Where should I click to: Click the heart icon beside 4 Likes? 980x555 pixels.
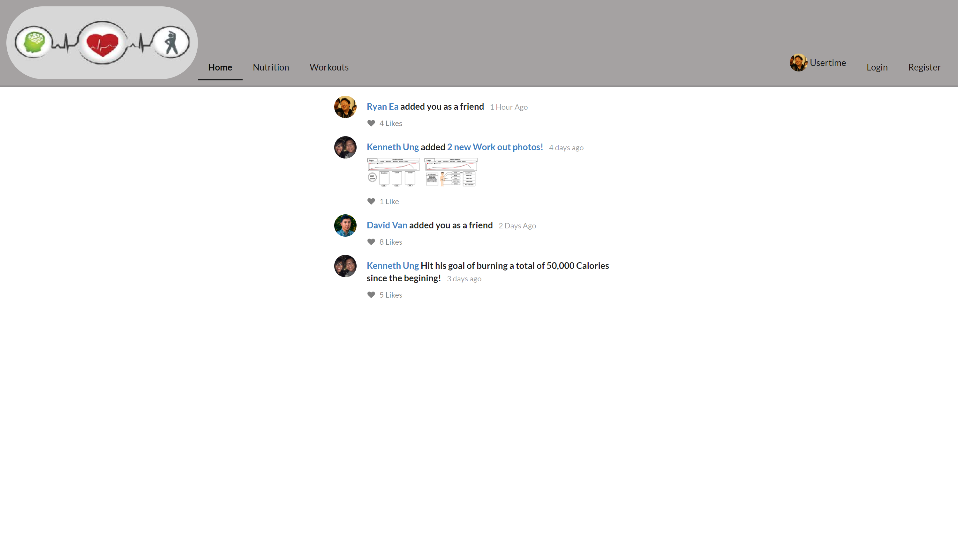tap(371, 123)
